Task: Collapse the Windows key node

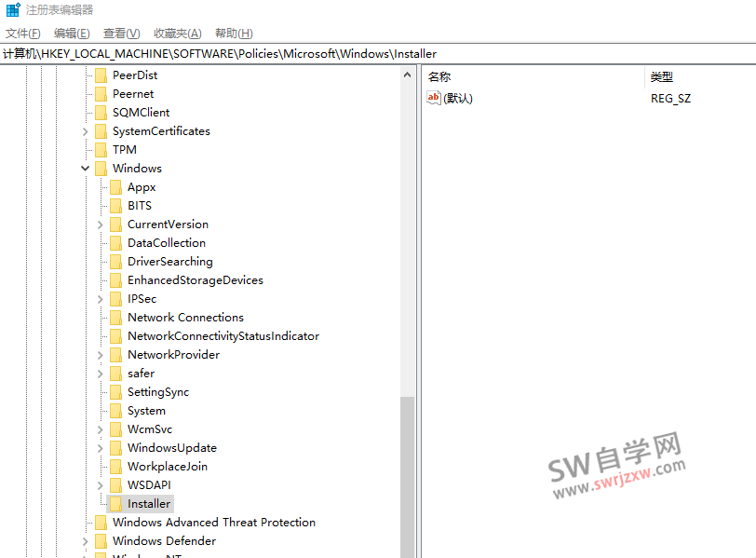Action: point(86,169)
